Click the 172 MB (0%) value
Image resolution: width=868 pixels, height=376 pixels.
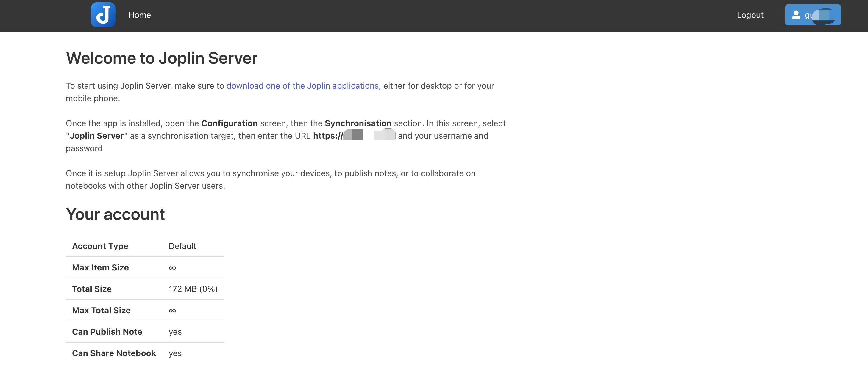tap(193, 289)
